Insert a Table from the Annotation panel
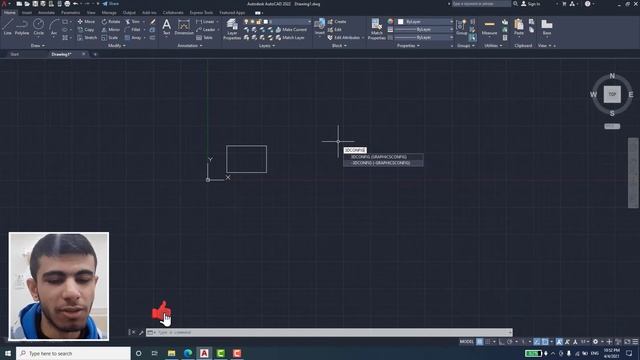 (x=204, y=38)
